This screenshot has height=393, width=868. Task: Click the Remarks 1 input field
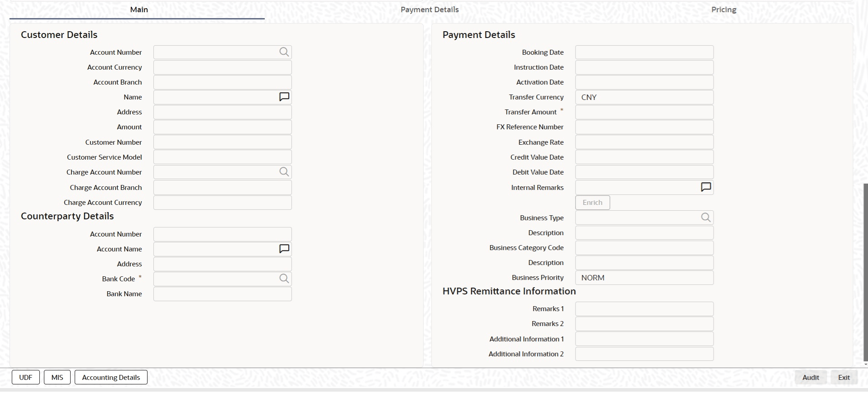(644, 309)
